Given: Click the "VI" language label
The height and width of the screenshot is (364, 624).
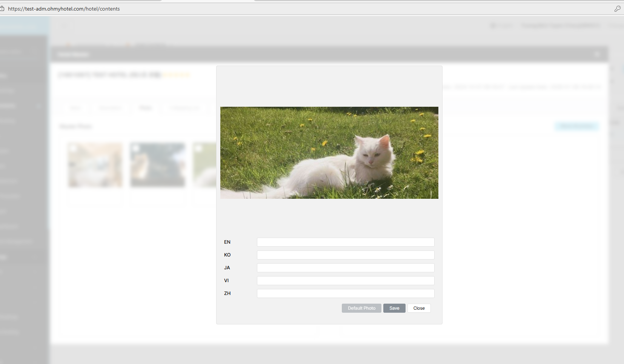Looking at the screenshot, I should click(226, 281).
